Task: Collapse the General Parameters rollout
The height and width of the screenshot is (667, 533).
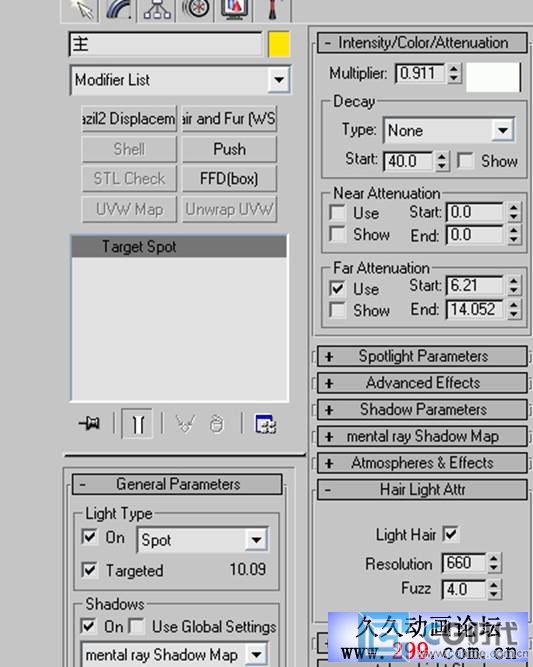Action: pyautogui.click(x=177, y=485)
